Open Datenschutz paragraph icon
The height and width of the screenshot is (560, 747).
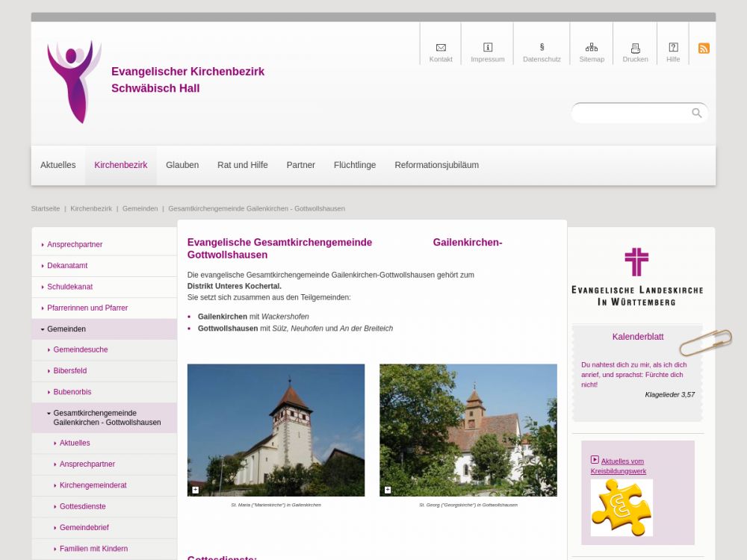(x=542, y=48)
